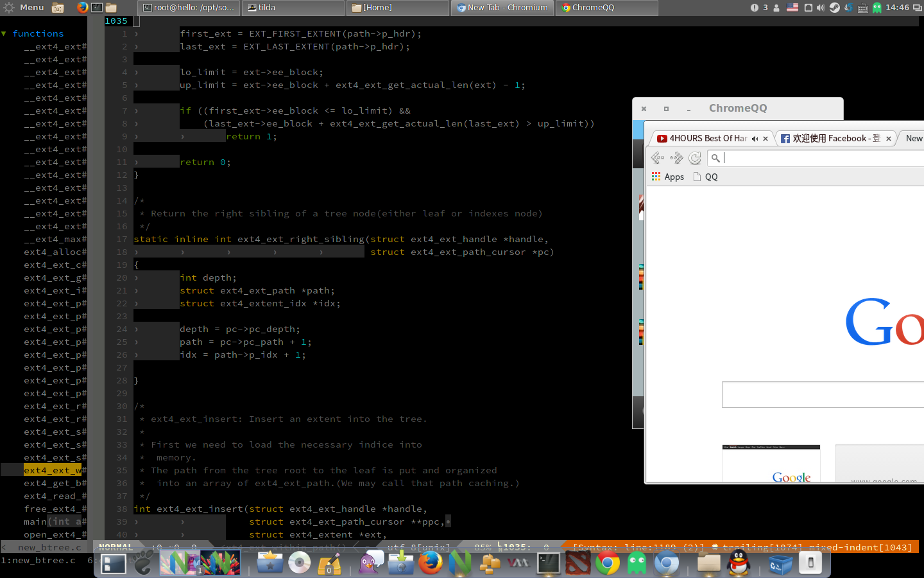Click the GNOME foot icon in the dock
924x578 pixels.
pyautogui.click(x=143, y=563)
